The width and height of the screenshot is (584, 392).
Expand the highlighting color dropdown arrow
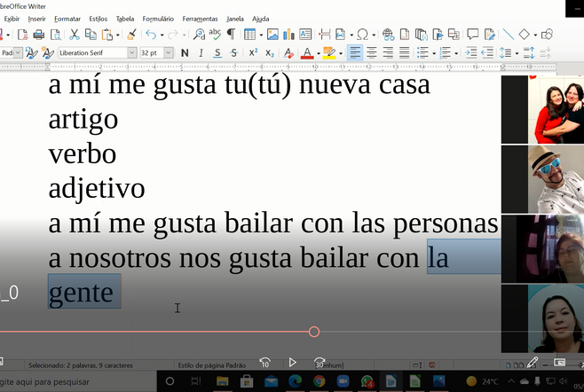tap(341, 53)
